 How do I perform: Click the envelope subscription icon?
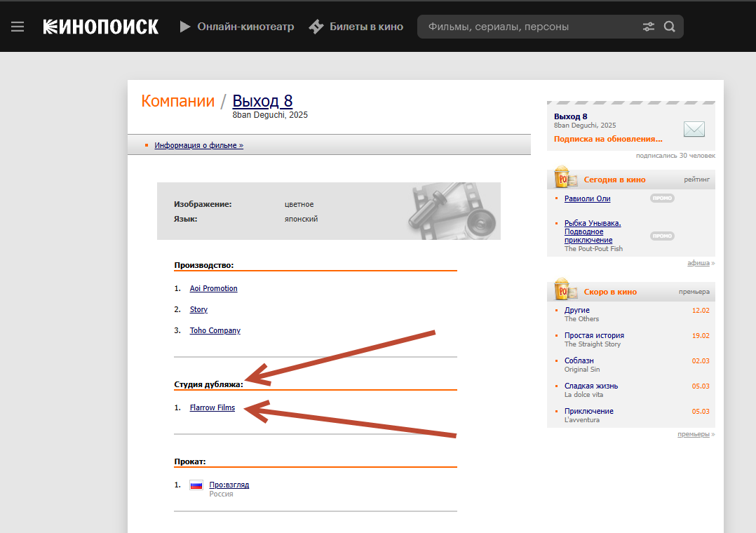(694, 129)
